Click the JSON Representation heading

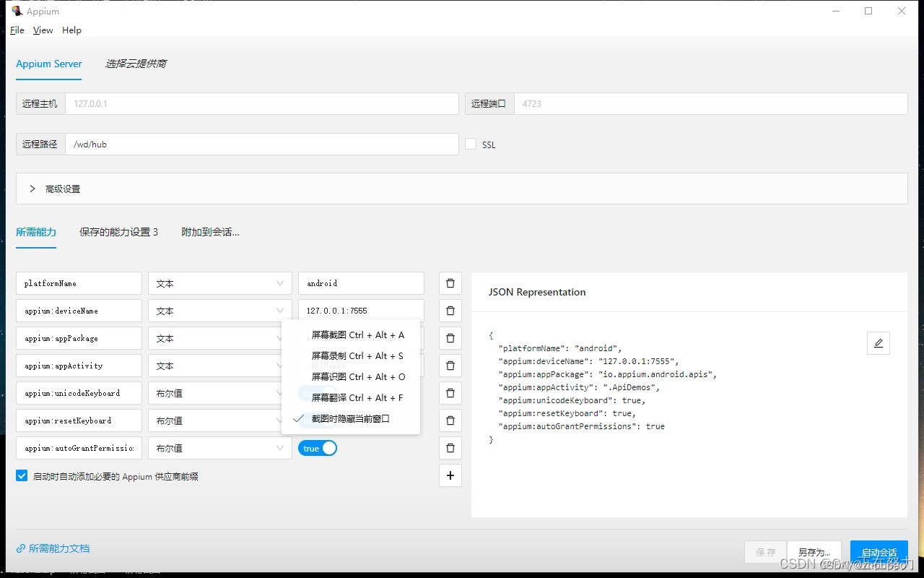[x=537, y=292]
